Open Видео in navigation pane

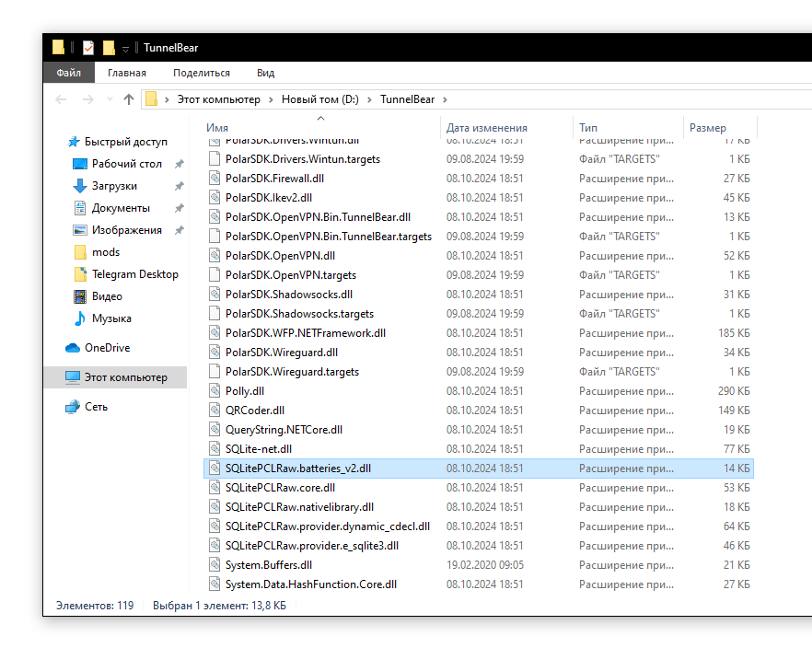107,296
